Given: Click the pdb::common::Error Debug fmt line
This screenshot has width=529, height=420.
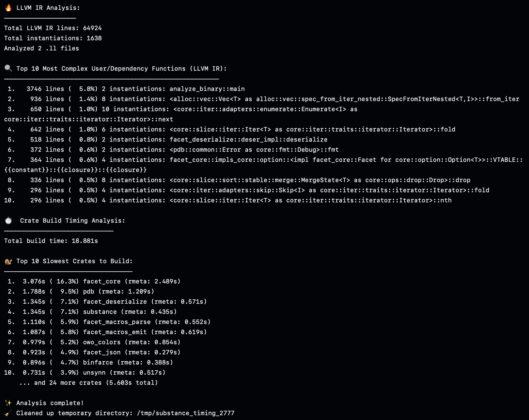Looking at the screenshot, I should tap(254, 150).
